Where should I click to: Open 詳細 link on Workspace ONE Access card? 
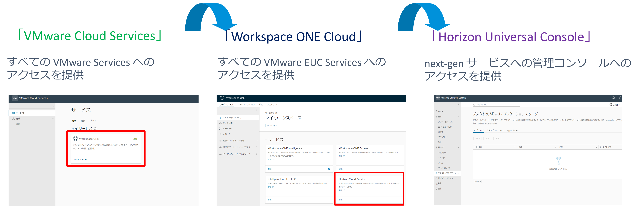pyautogui.click(x=342, y=156)
